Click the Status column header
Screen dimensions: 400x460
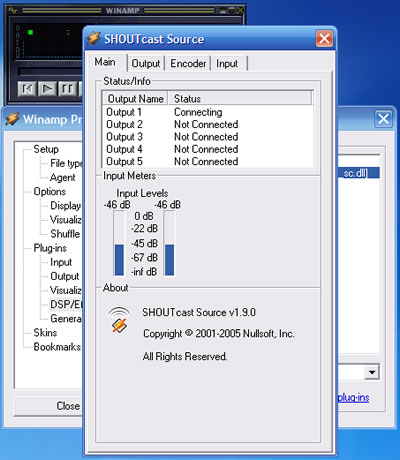[x=240, y=99]
